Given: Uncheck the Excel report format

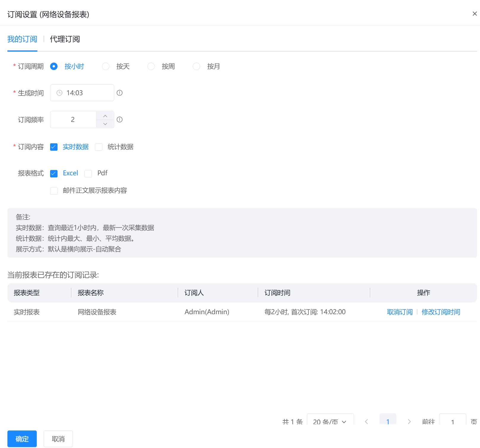Looking at the screenshot, I should 54,174.
